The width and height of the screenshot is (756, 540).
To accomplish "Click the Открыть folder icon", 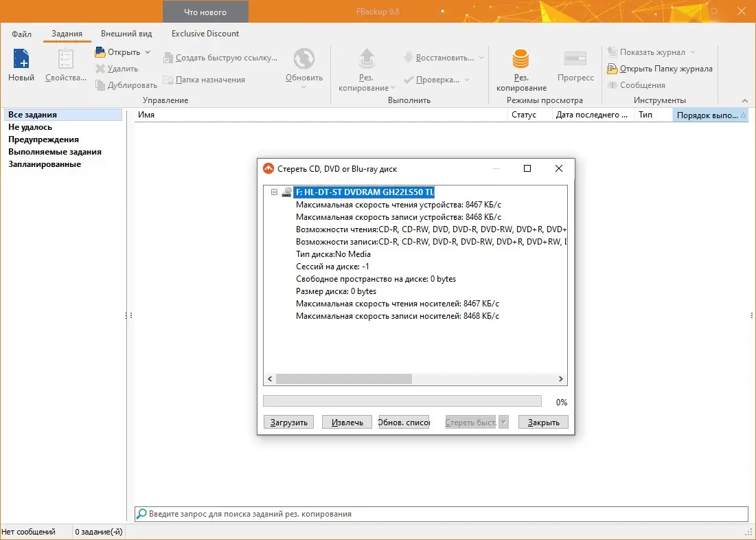I will point(100,52).
